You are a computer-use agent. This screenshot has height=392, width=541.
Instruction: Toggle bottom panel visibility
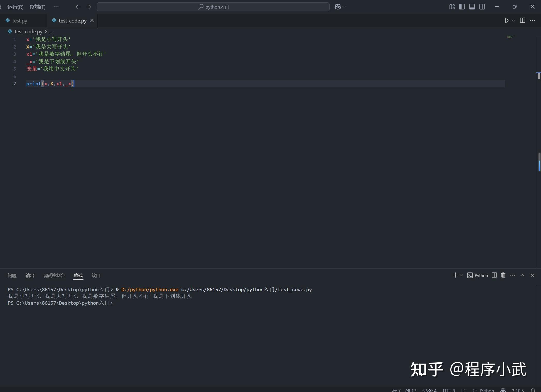[472, 7]
